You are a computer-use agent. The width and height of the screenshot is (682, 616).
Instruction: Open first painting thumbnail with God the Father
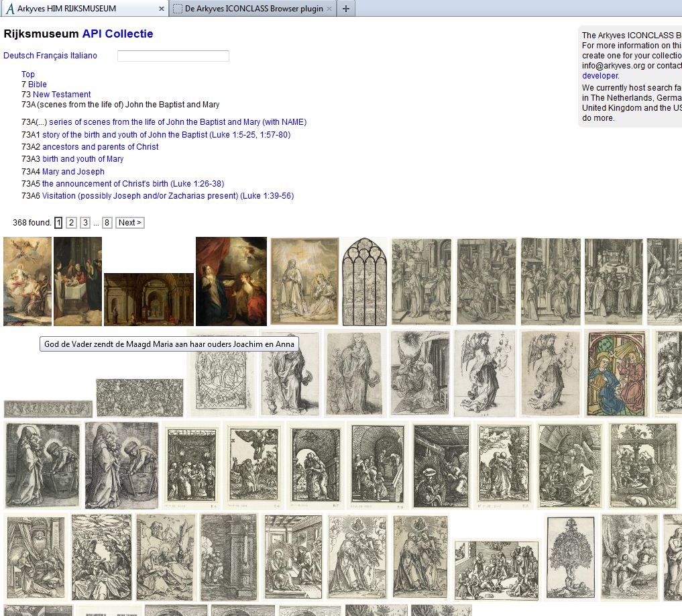tap(27, 281)
